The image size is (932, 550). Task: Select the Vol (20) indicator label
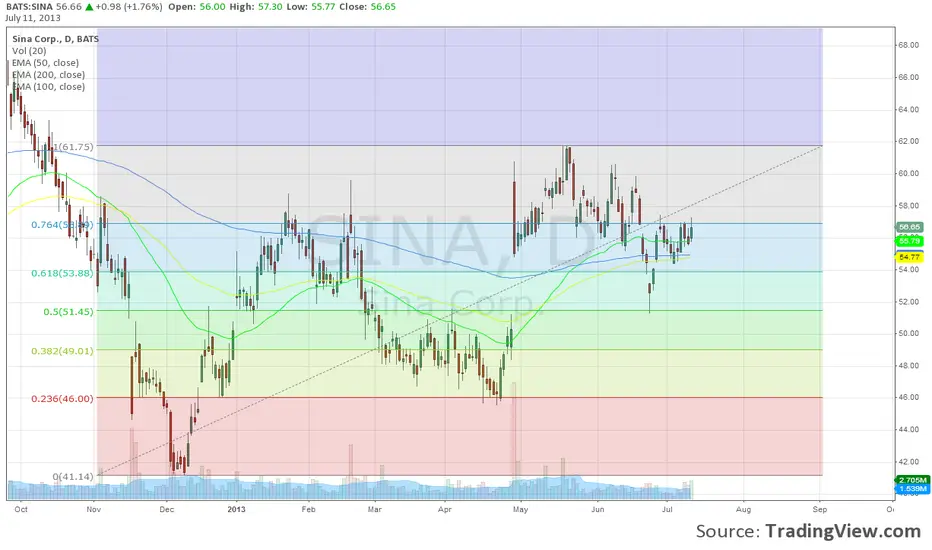point(29,51)
